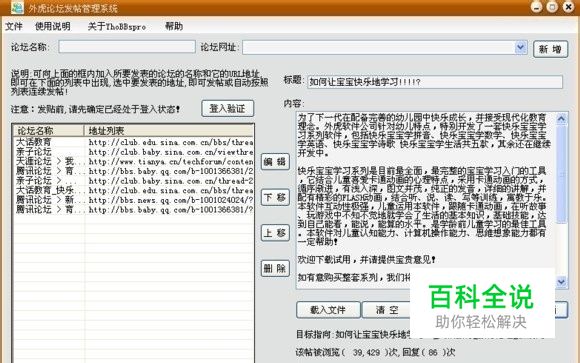Image resolution: width=580 pixels, height=363 pixels.
Task: Expand the 论坛网址 dropdown arrow
Action: coord(521,48)
